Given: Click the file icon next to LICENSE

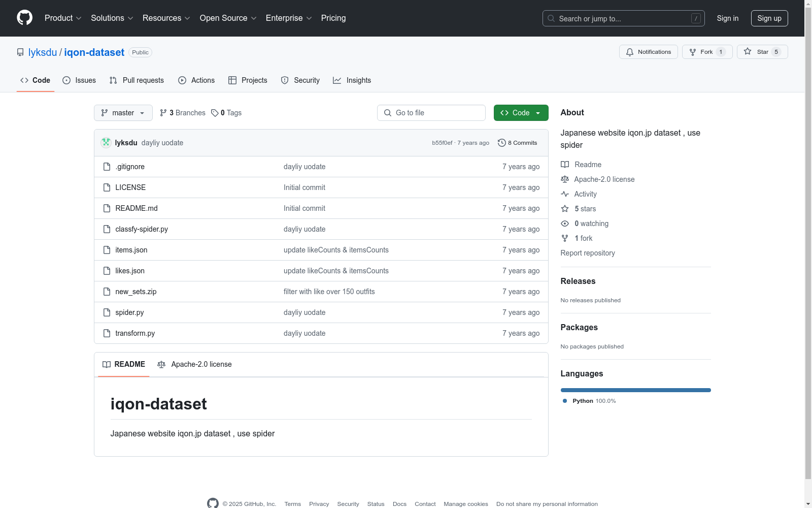Looking at the screenshot, I should (x=107, y=187).
